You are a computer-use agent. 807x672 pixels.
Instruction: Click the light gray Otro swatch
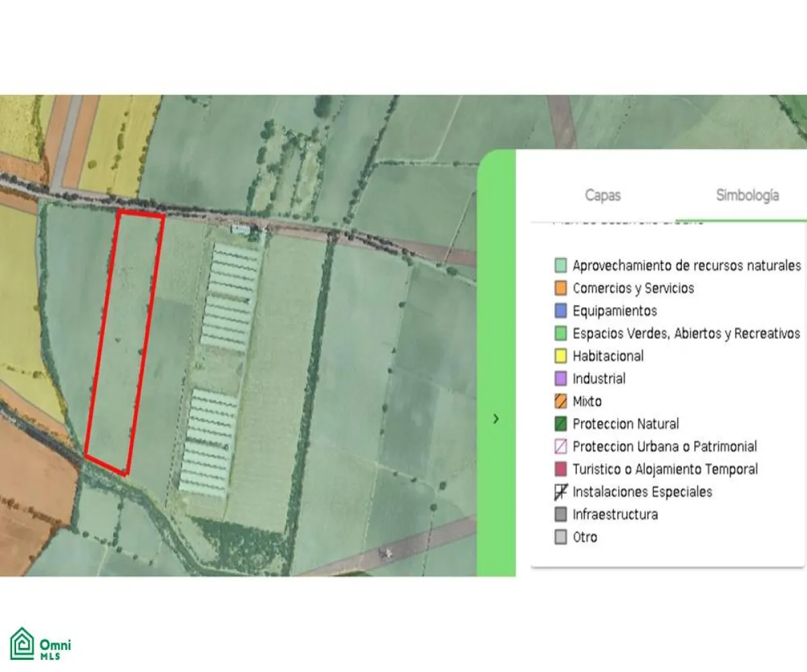click(561, 538)
